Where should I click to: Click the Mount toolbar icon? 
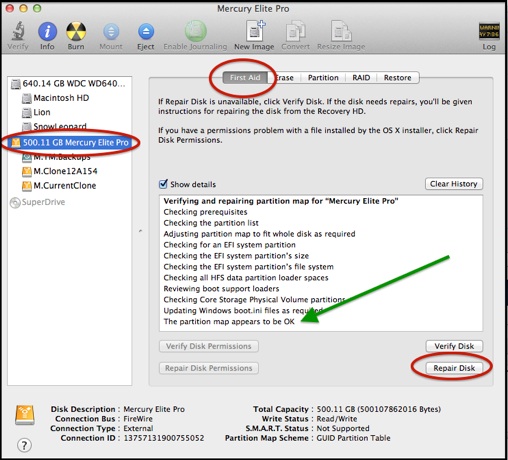point(111,32)
